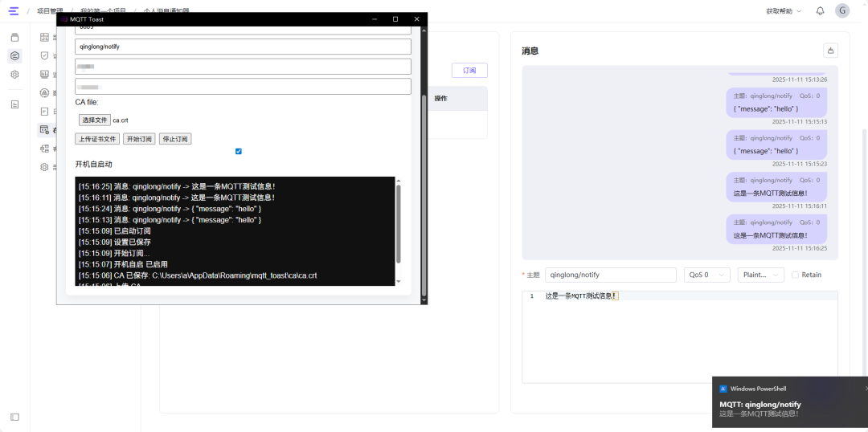Click the blurred username field in MQTT Toast
868x432 pixels.
243,67
